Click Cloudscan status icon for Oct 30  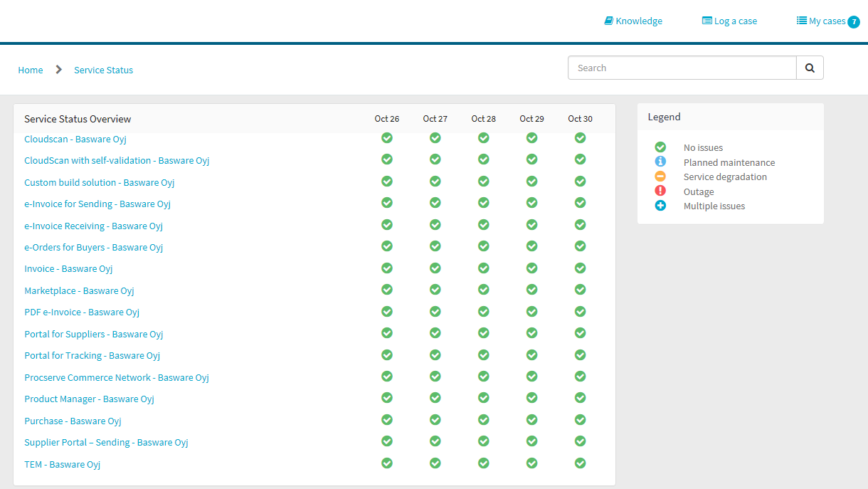(x=581, y=137)
